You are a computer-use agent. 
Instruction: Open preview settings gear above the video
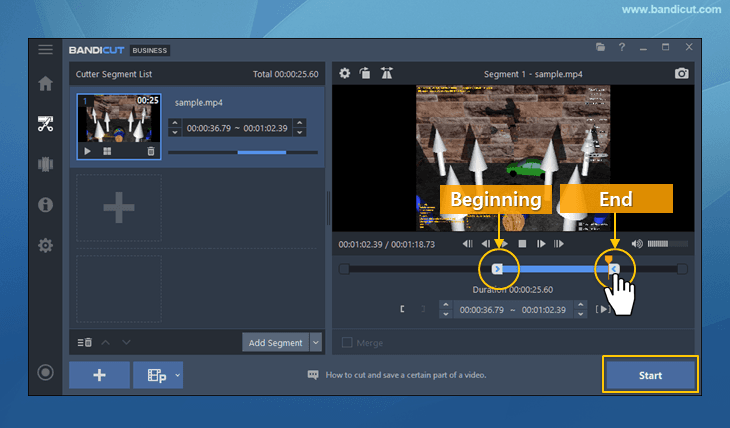click(345, 73)
